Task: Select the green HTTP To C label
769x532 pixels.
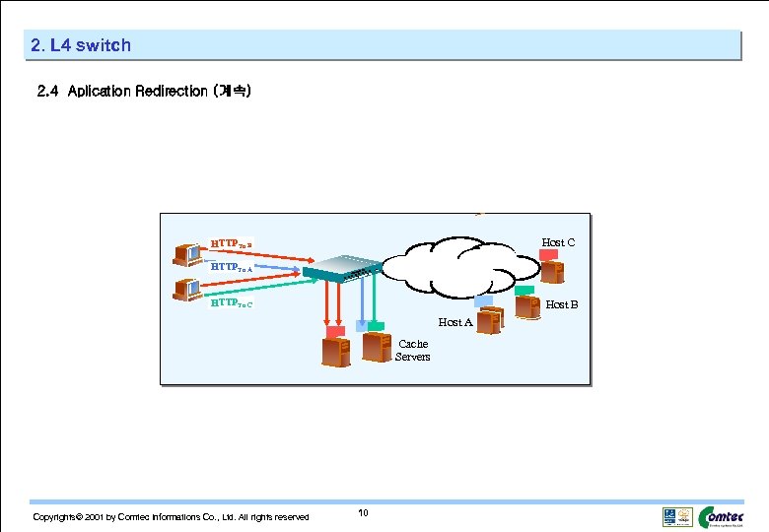Action: (x=232, y=302)
